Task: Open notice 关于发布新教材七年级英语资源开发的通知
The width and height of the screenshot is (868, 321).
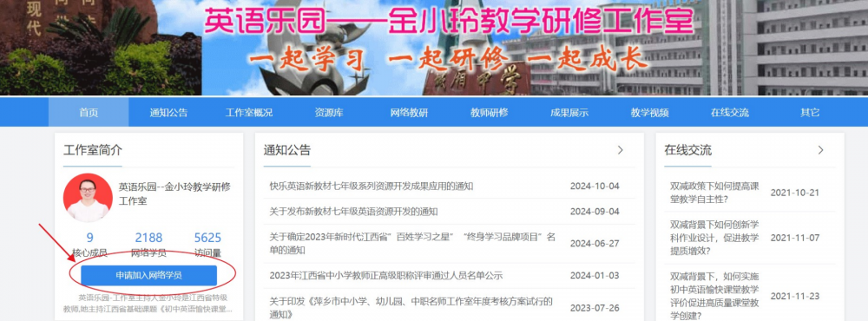Action: click(353, 212)
